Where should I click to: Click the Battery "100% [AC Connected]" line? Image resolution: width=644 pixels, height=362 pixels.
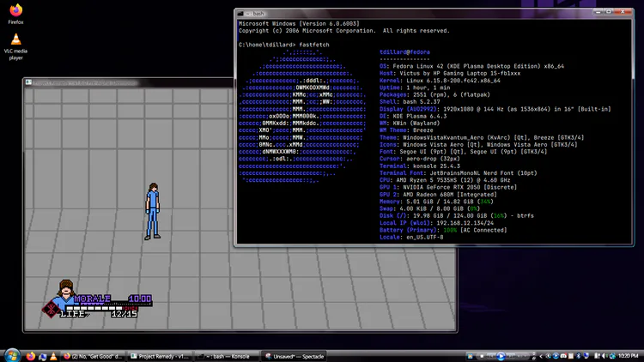click(x=443, y=230)
